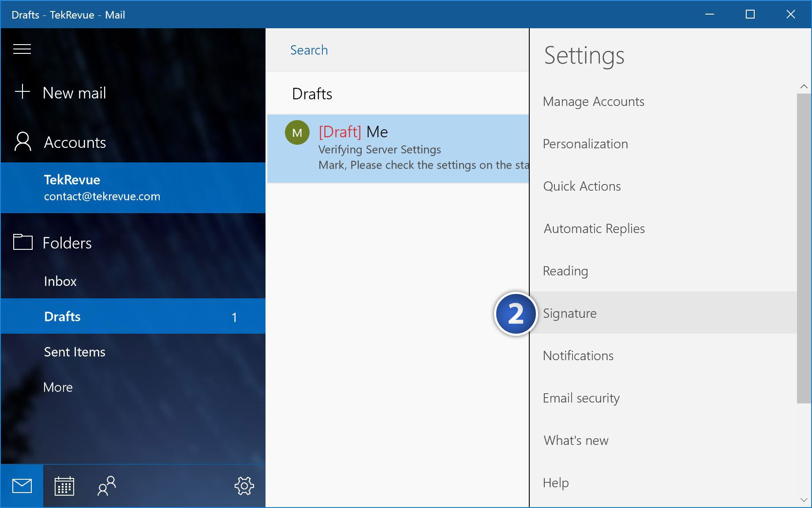Open Notifications settings
Viewport: 812px width, 508px height.
tap(663, 356)
